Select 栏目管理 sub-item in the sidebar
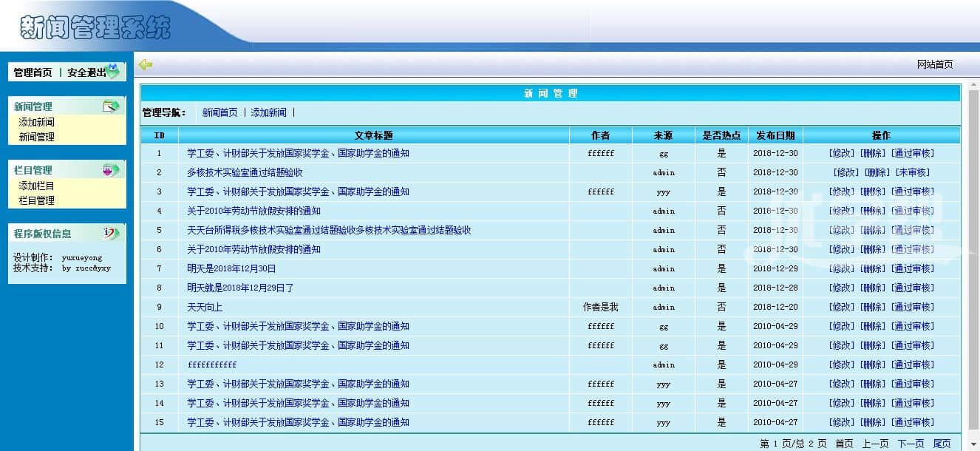980x451 pixels. tap(37, 200)
